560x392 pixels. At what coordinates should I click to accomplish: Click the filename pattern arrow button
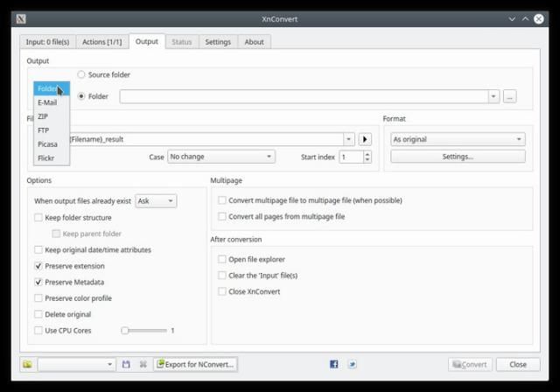tap(365, 139)
